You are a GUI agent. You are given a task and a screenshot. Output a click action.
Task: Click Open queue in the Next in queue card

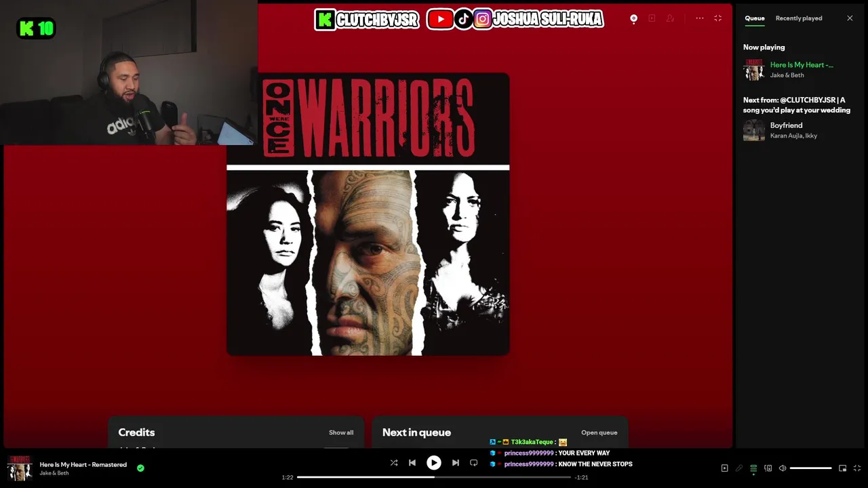[x=599, y=432]
